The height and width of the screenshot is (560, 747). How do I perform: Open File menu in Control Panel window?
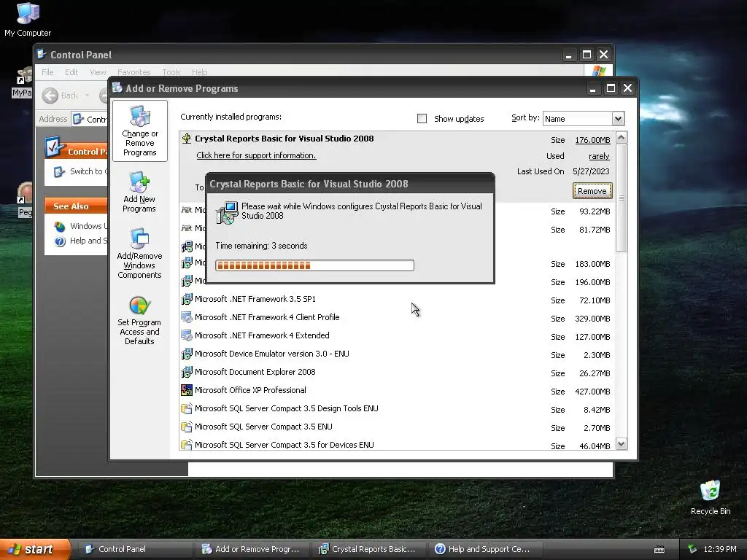(x=47, y=72)
